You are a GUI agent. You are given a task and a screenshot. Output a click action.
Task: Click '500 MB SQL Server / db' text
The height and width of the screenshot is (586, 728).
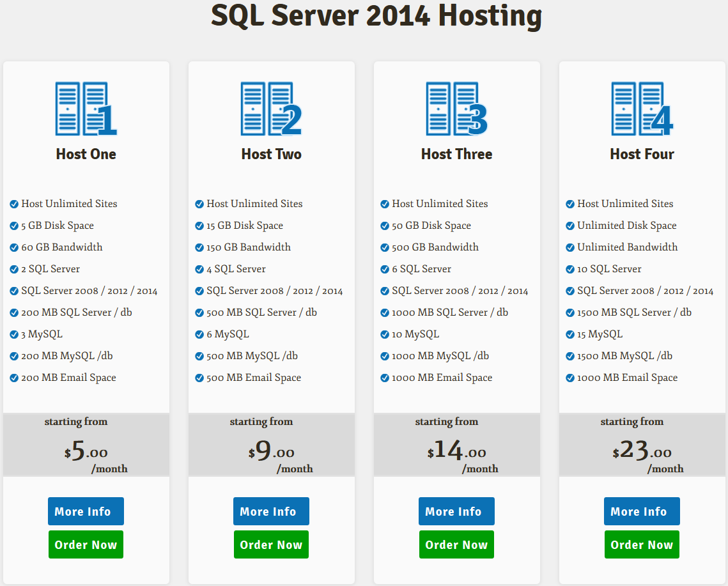(262, 312)
